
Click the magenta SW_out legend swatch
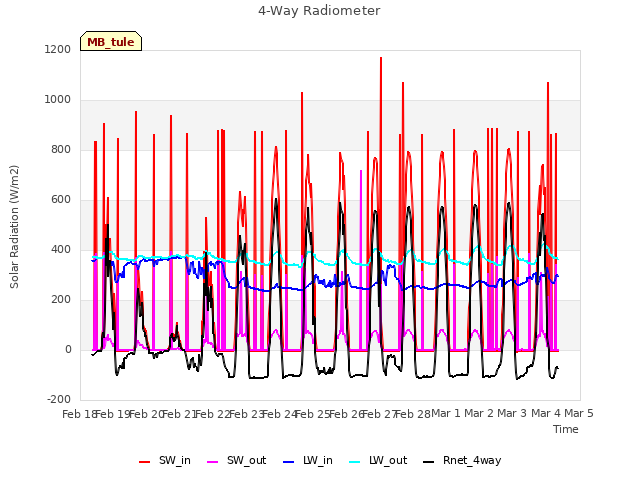[213, 462]
